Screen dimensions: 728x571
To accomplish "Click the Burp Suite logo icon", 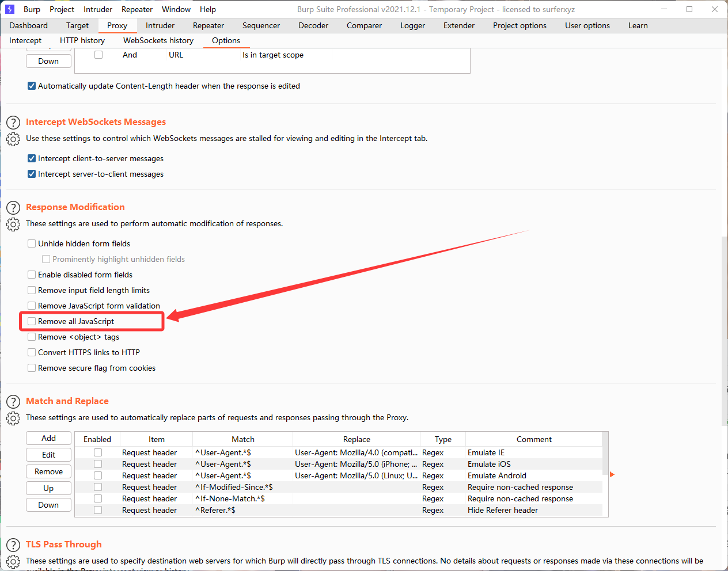I will pyautogui.click(x=9, y=9).
